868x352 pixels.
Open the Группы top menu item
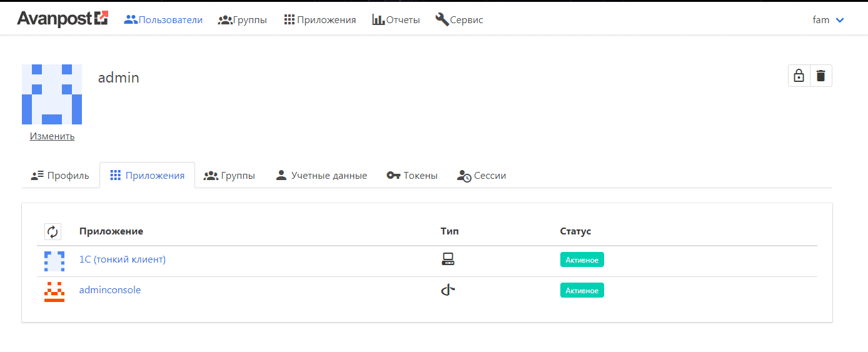point(243,20)
